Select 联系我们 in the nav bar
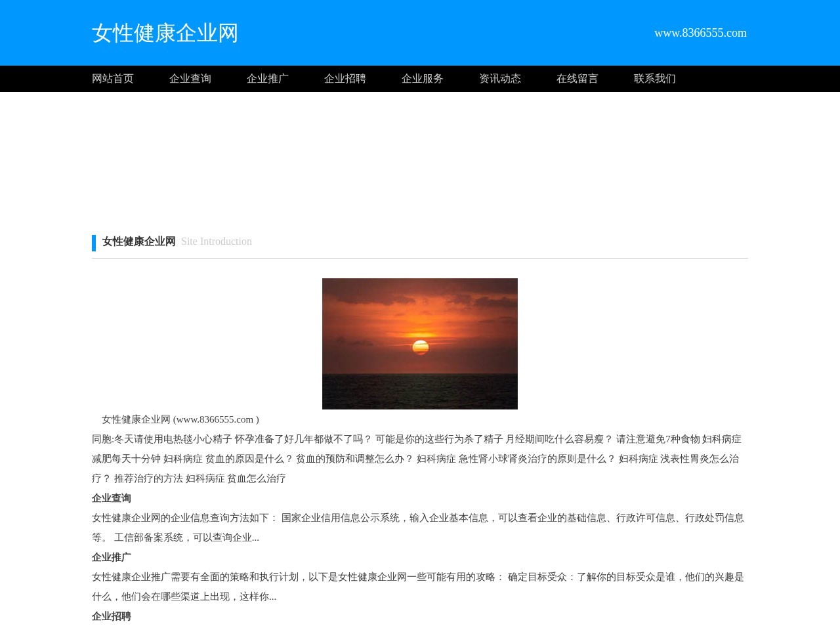Viewport: 840px width, 630px height. (655, 79)
